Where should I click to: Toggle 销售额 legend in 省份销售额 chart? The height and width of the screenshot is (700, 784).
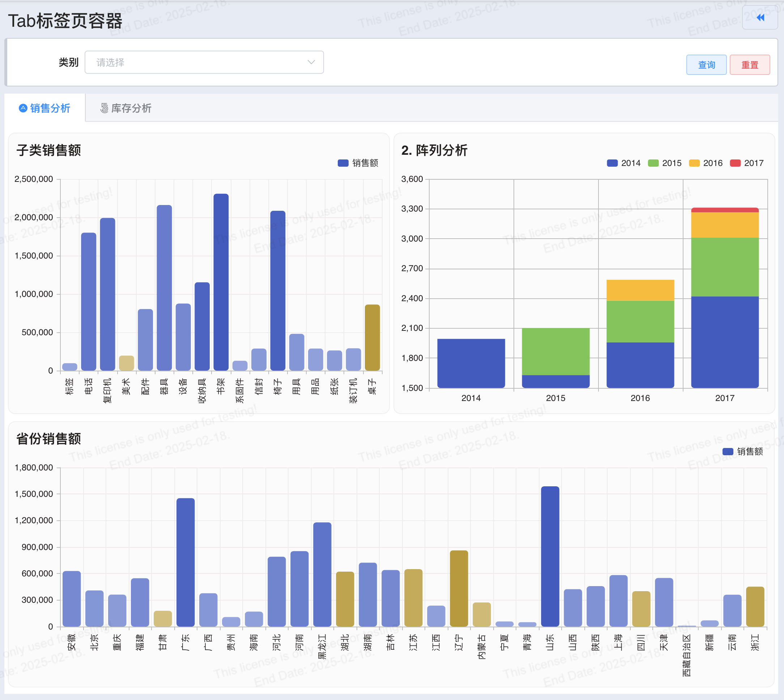tap(742, 452)
